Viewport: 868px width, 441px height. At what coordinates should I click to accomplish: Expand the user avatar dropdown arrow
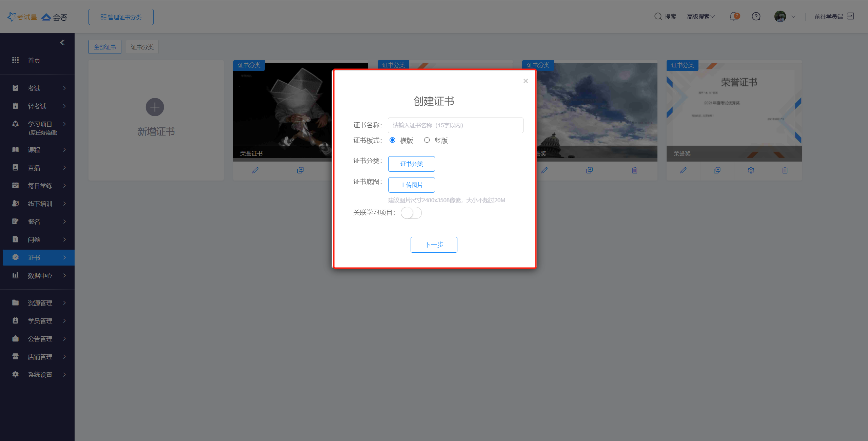point(793,17)
